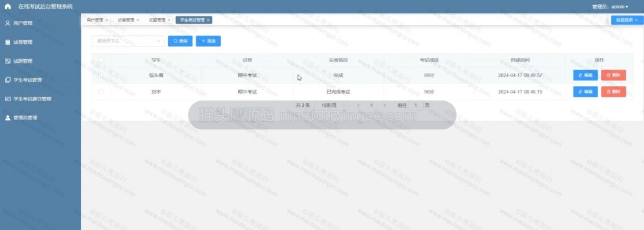Click the 完成 status cell
This screenshot has height=230, width=644.
(x=338, y=75)
